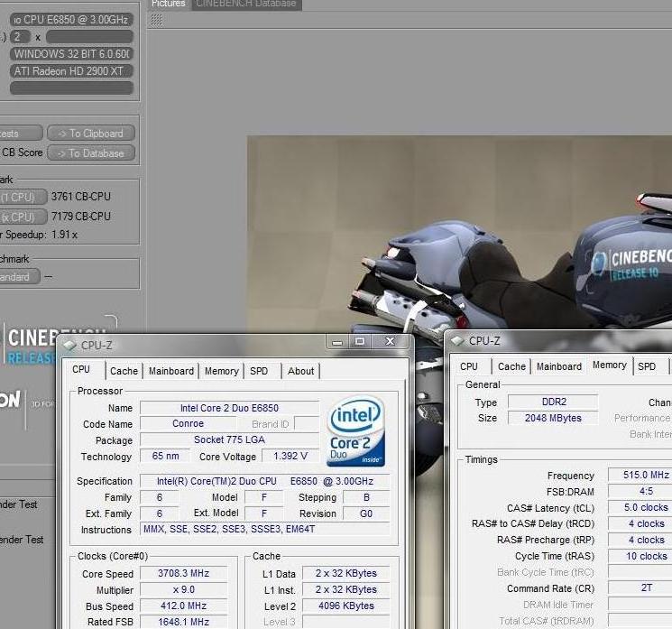This screenshot has width=672, height=629.
Task: Click the To Clipboard button
Action: click(91, 134)
